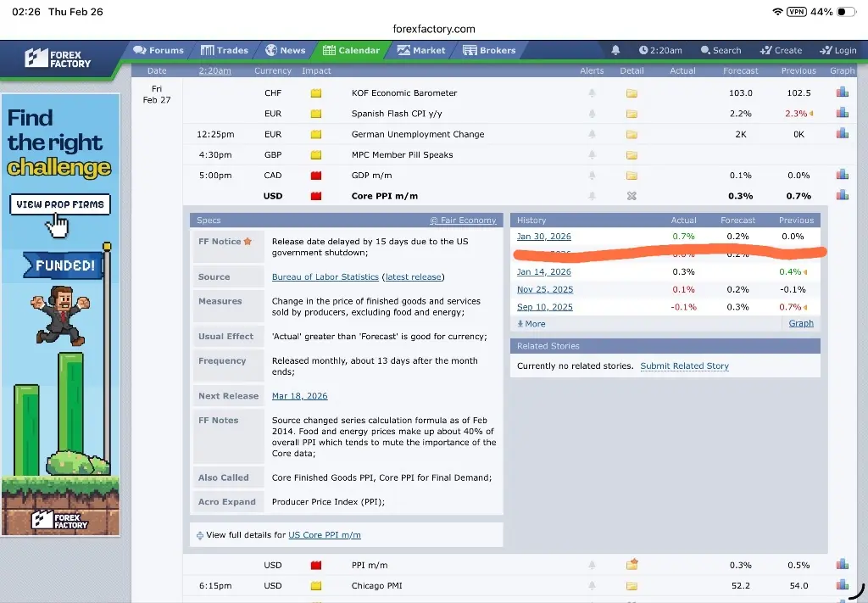Open graph icon for German Unemployment Change

point(843,133)
